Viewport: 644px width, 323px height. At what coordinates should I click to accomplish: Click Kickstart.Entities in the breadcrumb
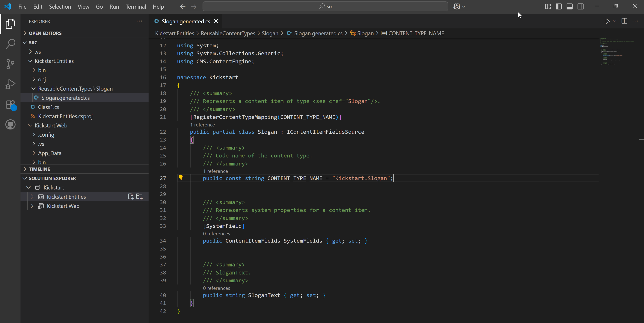point(174,33)
